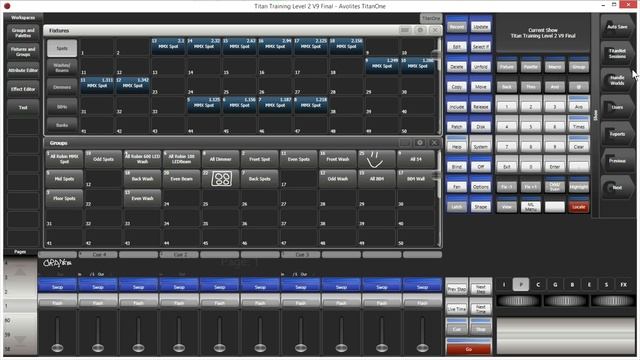This screenshot has width=640, height=360.
Task: Open the Groups window settings gear
Action: pyautogui.click(x=420, y=142)
